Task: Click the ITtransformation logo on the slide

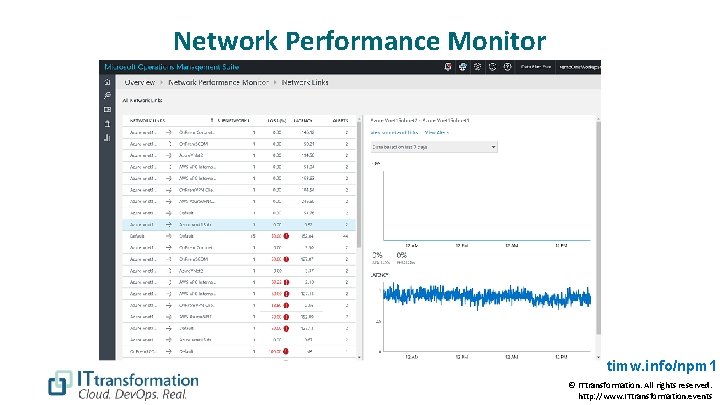Action: (x=123, y=385)
